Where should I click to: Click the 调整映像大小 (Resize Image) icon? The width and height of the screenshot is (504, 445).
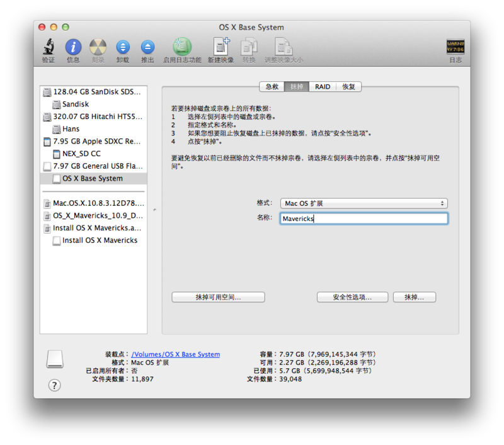[283, 47]
